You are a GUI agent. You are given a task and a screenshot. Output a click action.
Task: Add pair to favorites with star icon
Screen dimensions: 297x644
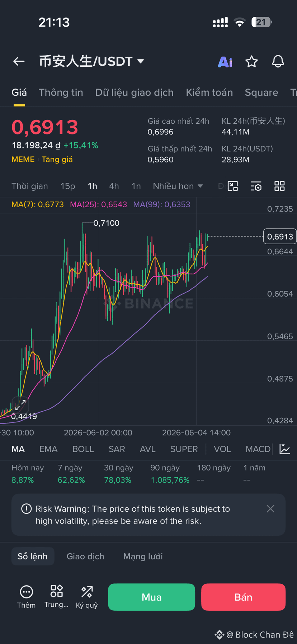point(251,62)
